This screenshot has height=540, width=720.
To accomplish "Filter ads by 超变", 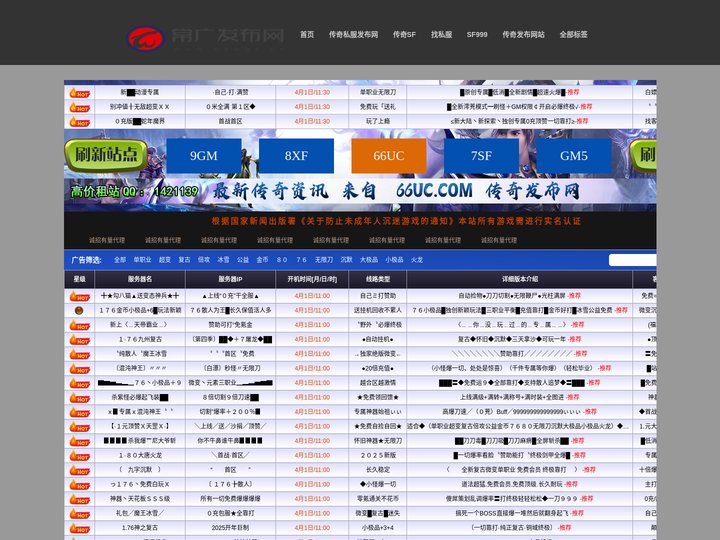I will pyautogui.click(x=165, y=259).
